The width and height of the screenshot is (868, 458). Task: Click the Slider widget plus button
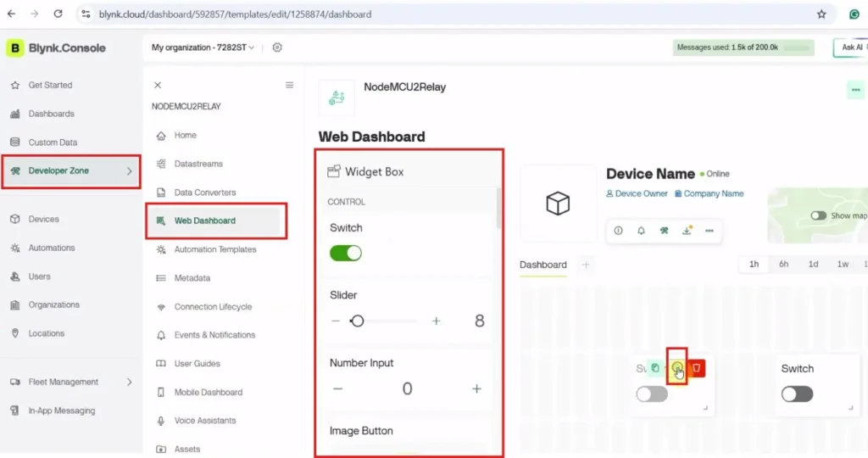(x=437, y=321)
